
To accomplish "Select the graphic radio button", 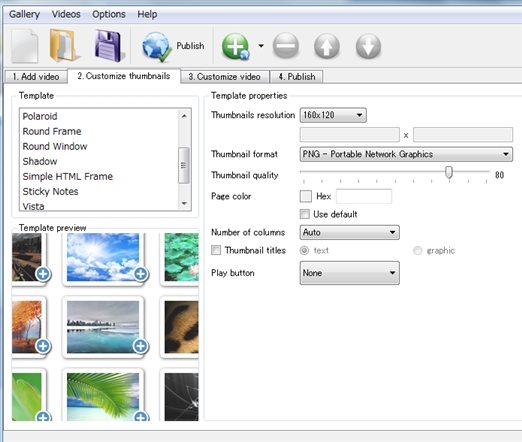I will (x=417, y=250).
